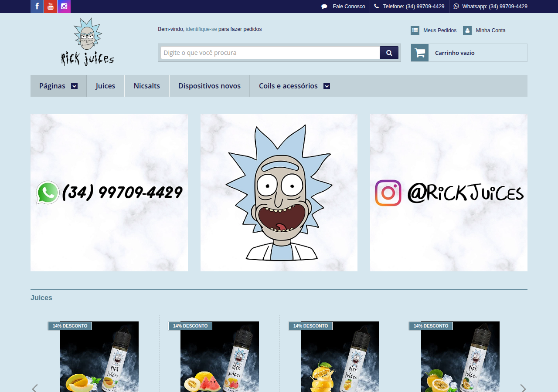Click the WhatsApp phone number banner
The height and width of the screenshot is (392, 558).
click(109, 193)
